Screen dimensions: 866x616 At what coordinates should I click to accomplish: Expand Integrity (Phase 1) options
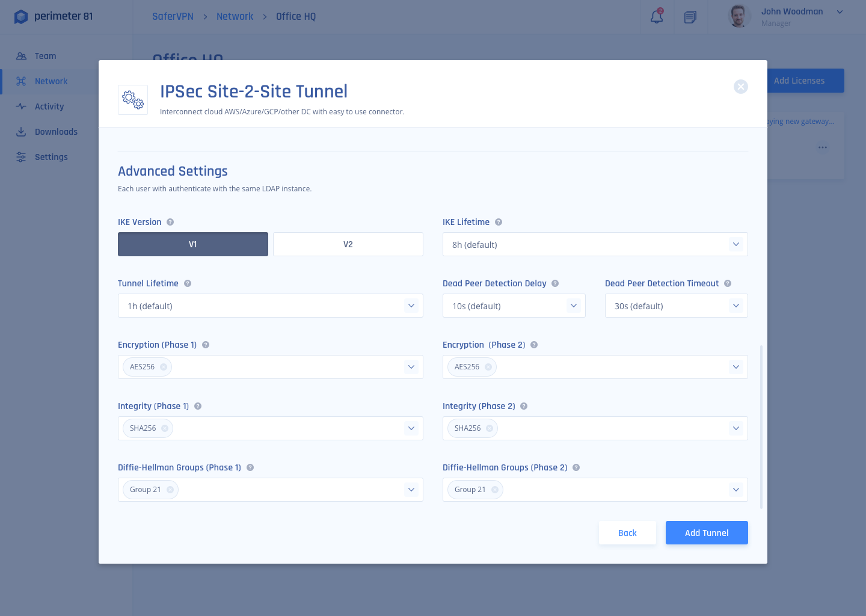[x=411, y=428]
